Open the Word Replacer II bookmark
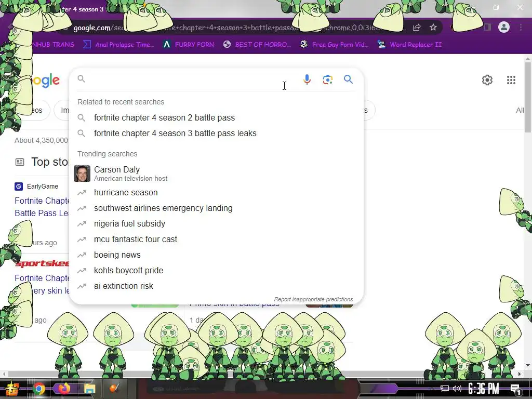The height and width of the screenshot is (399, 532). tap(409, 45)
